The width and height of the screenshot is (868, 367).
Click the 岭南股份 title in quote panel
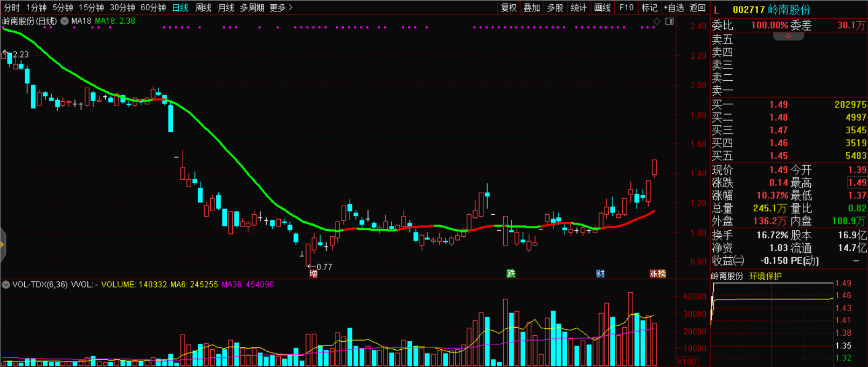[x=789, y=10]
